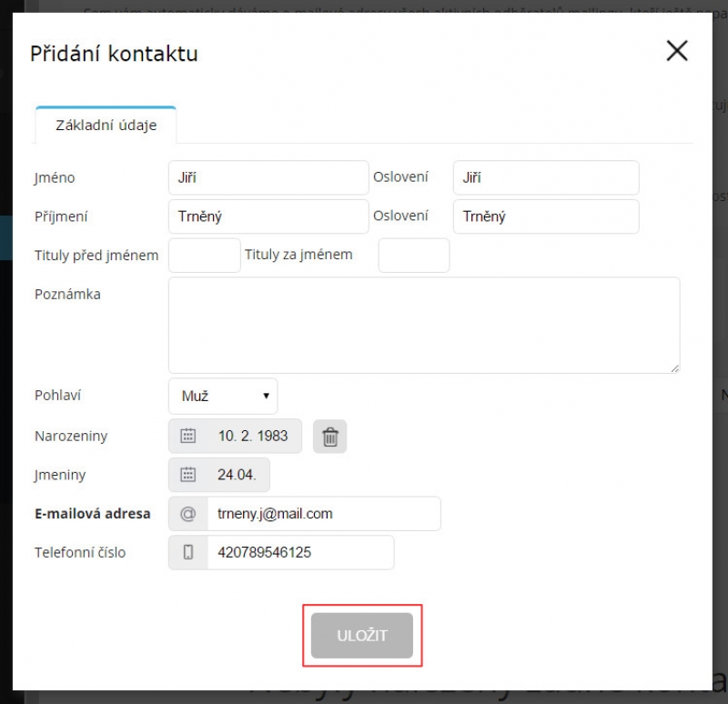Click the Jméno field containing Jiří
This screenshot has height=704, width=728.
click(268, 177)
